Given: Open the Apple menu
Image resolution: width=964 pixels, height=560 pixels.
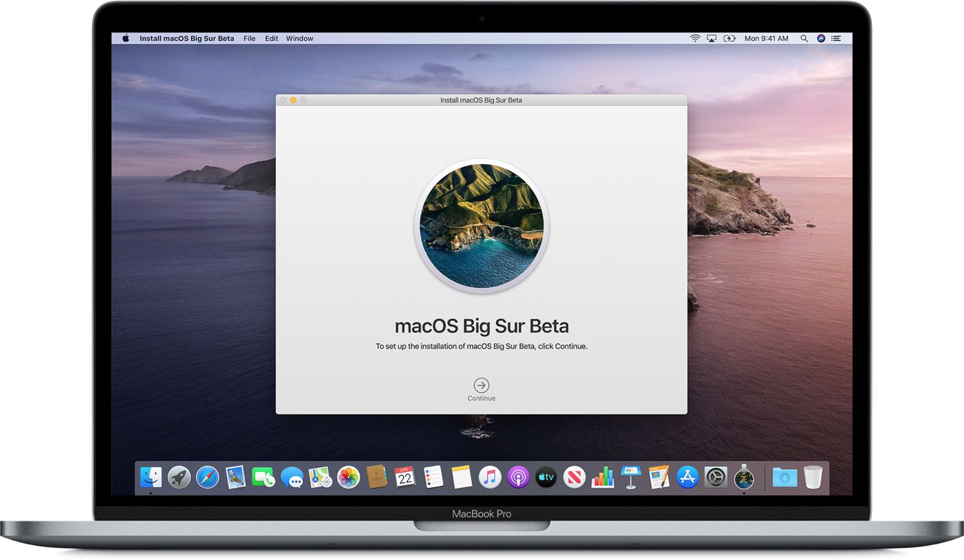Looking at the screenshot, I should pos(125,38).
